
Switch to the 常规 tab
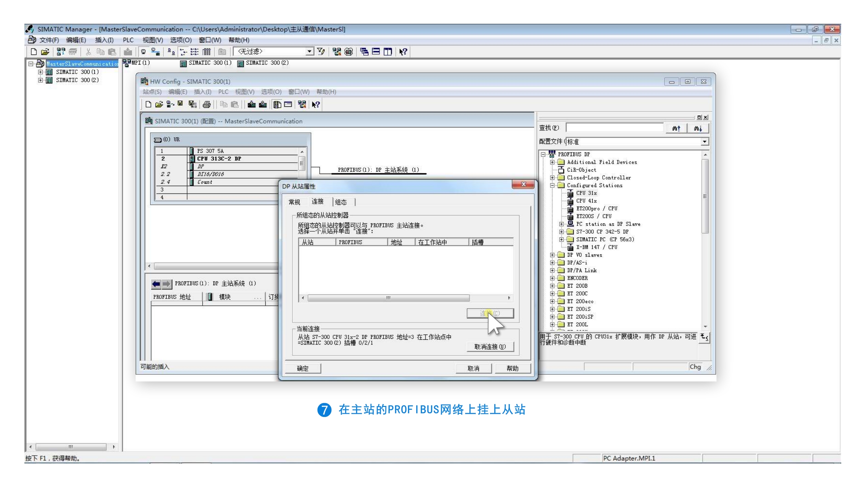point(294,202)
